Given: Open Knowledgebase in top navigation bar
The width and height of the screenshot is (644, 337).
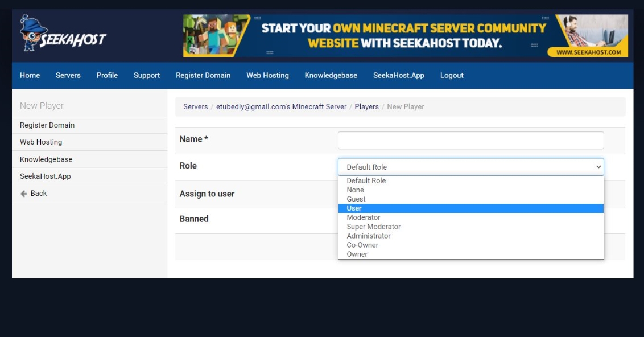Looking at the screenshot, I should pyautogui.click(x=331, y=75).
